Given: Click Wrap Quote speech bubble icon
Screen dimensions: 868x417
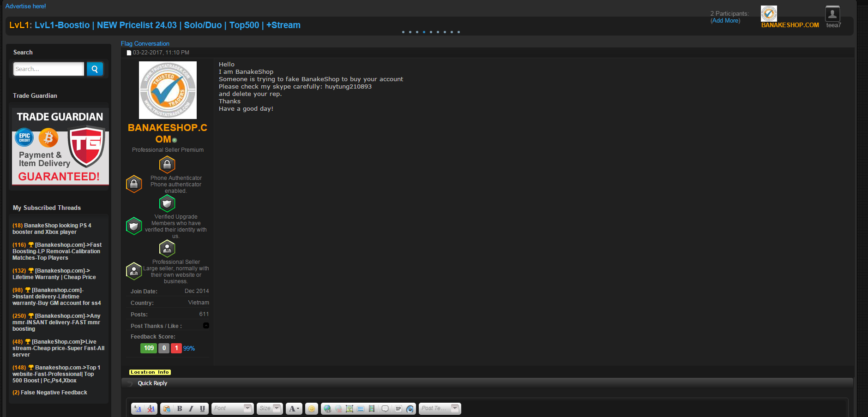Looking at the screenshot, I should (x=385, y=409).
